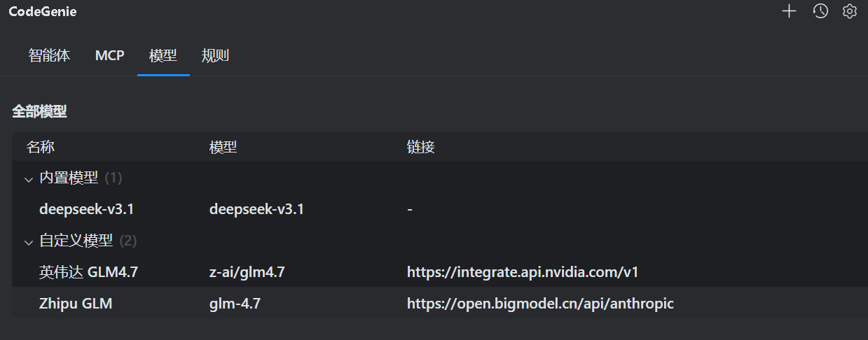Select the 英伟达 GLM4.7 custom model row
Screen dimensions: 868x340
point(88,272)
